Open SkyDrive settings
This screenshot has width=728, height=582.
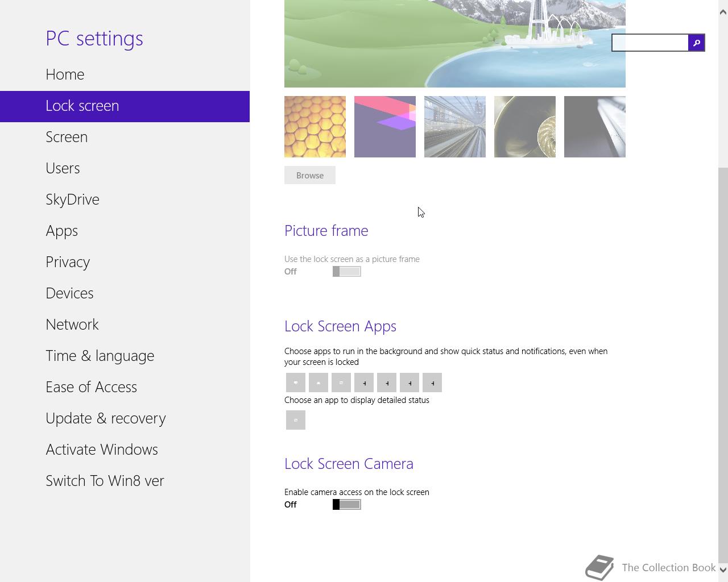72,199
